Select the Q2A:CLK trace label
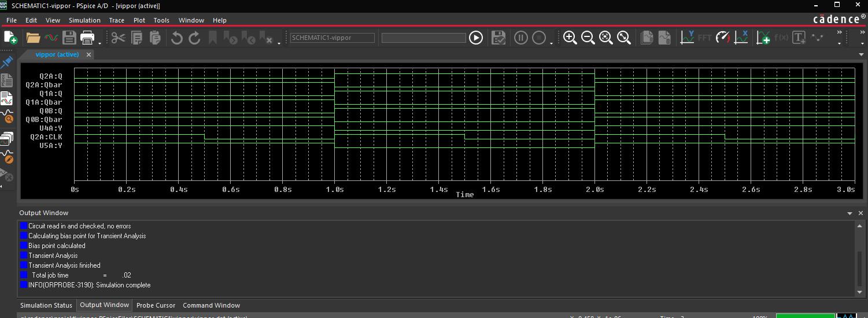This screenshot has width=868, height=318. [46, 137]
